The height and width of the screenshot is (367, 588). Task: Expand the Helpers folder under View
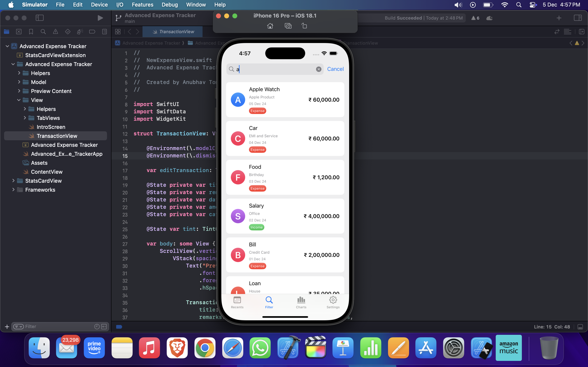24,109
